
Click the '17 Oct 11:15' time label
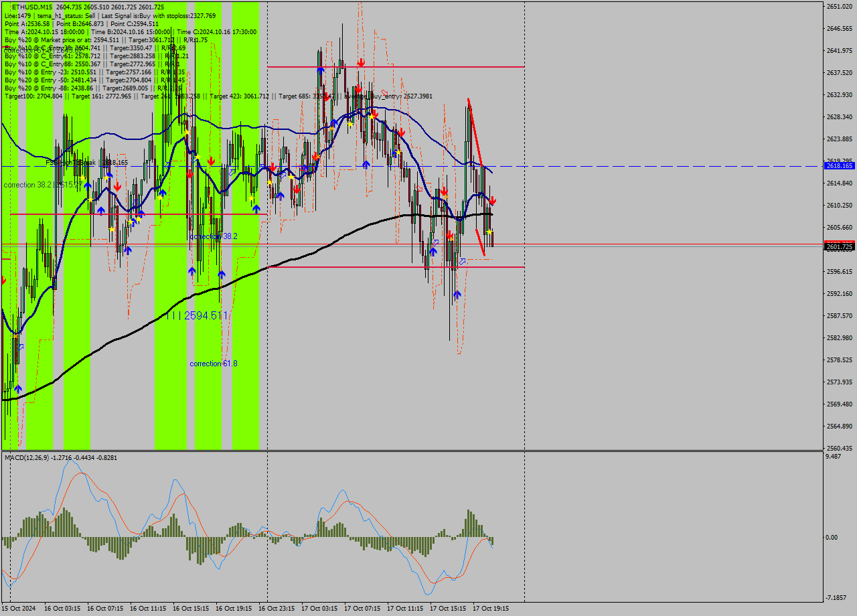(405, 609)
